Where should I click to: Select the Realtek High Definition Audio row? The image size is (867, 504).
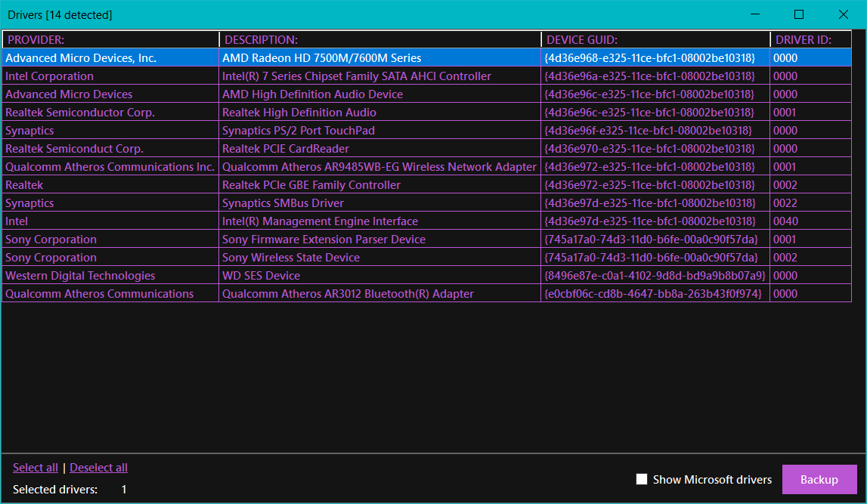[x=427, y=112]
